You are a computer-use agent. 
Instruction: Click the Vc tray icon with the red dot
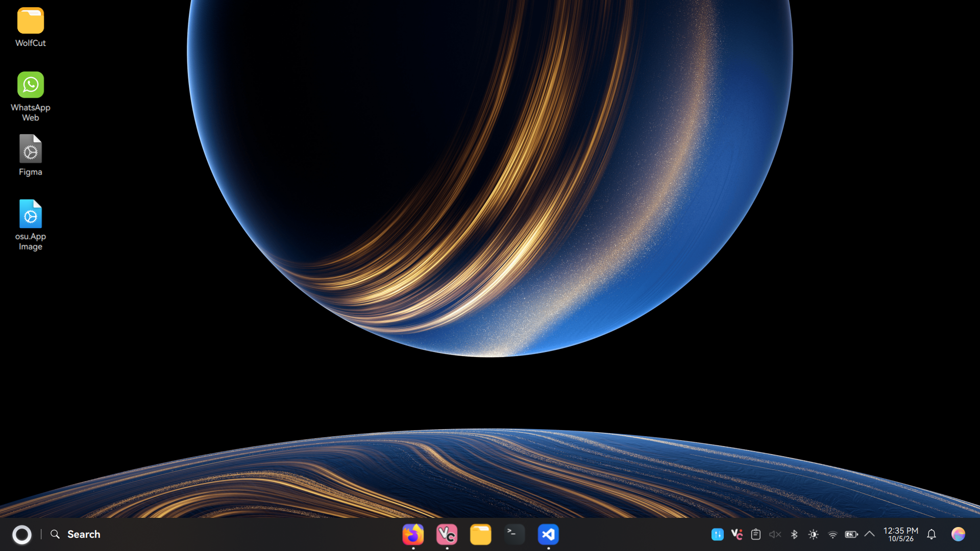[737, 534]
